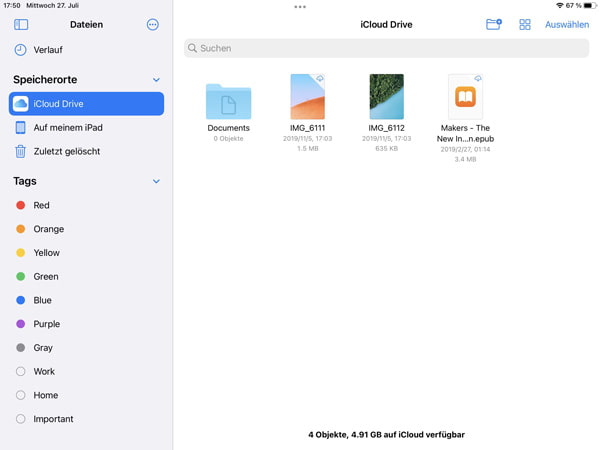Screen dimensions: 600x450
Task: Open Zuletzt gelöscht location
Action: click(x=86, y=151)
